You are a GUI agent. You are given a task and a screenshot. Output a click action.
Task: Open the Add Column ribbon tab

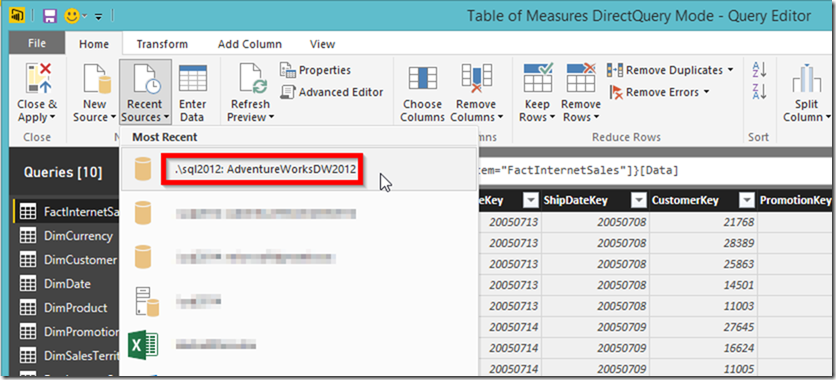[x=250, y=44]
